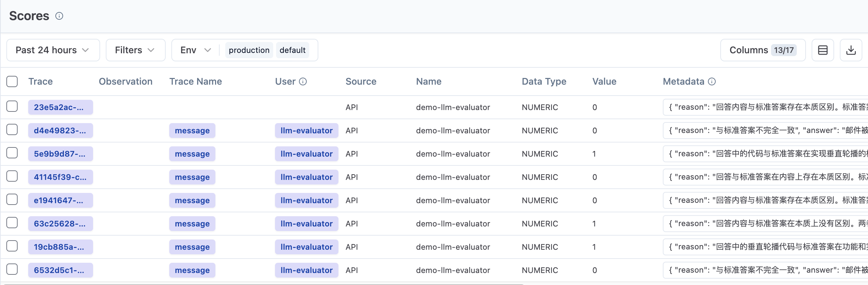Image resolution: width=868 pixels, height=285 pixels.
Task: Click NUMERIC data type in 41145f39-c row
Action: coord(540,177)
